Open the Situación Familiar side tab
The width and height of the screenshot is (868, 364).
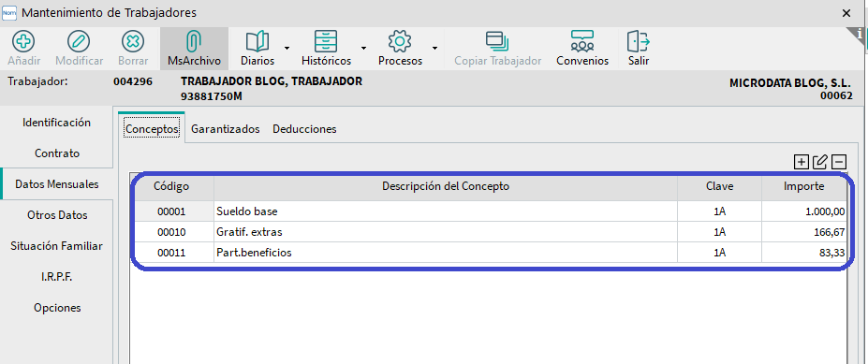coord(56,246)
